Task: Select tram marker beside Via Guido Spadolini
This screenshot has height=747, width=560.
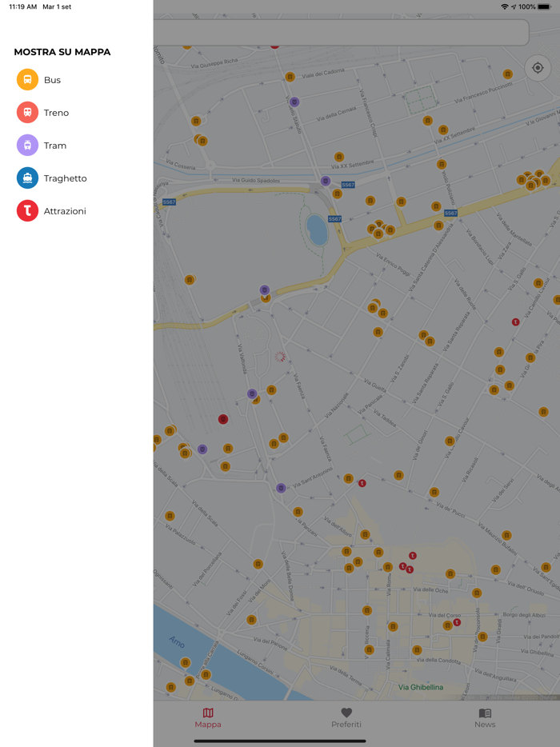Action: 326,181
